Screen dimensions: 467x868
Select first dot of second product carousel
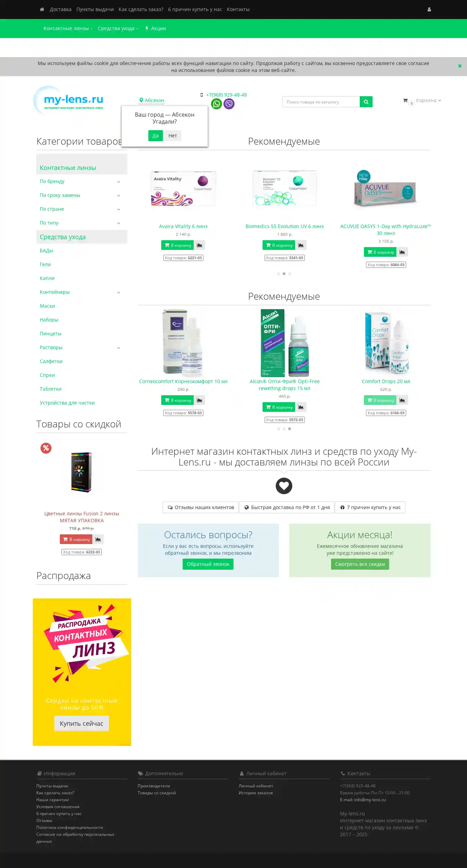pos(278,429)
